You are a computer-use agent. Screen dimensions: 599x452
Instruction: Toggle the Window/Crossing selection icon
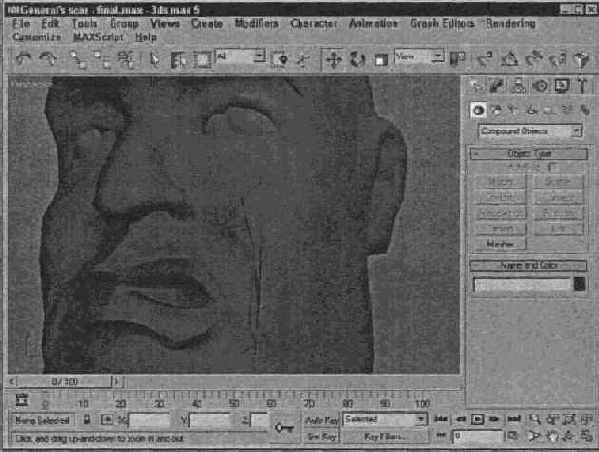pos(279,60)
